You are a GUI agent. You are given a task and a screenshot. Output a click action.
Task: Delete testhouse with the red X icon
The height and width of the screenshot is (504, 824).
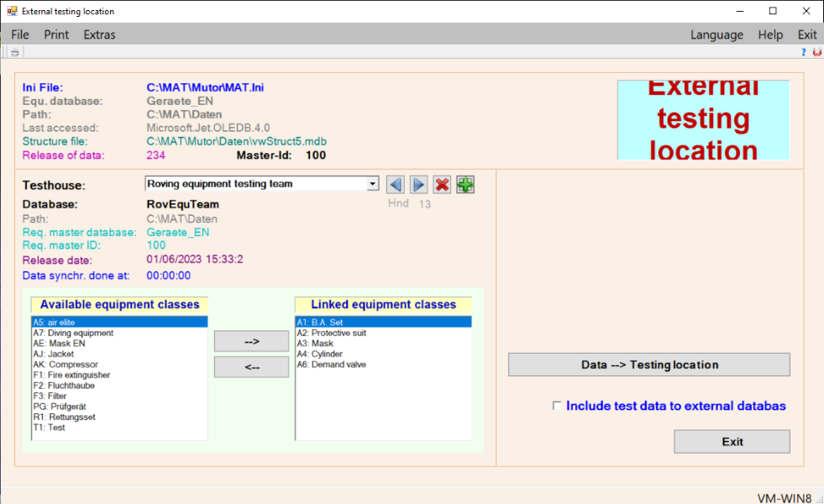[x=442, y=184]
